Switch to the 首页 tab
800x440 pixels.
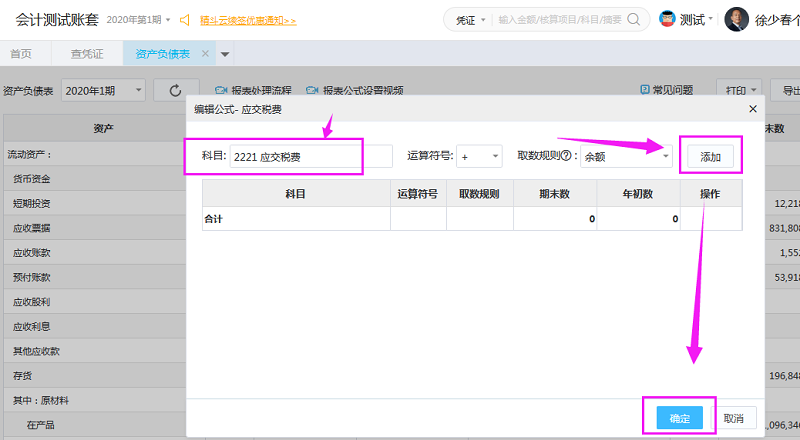click(20, 54)
